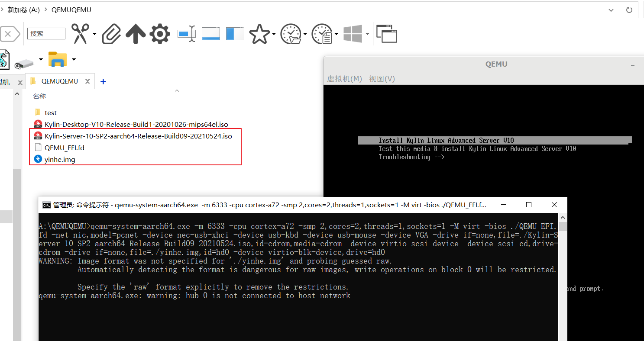Image resolution: width=644 pixels, height=341 pixels.
Task: Go up one folder with the arrow icon
Action: pyautogui.click(x=136, y=34)
